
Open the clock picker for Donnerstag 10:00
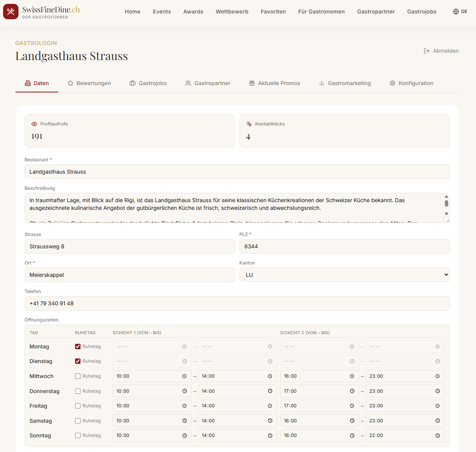[184, 391]
